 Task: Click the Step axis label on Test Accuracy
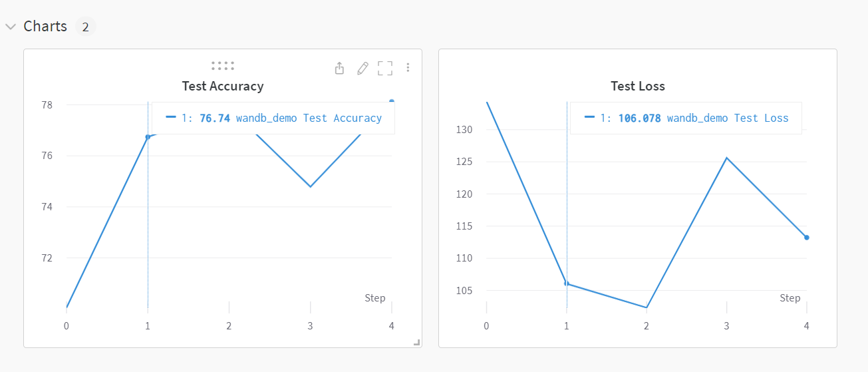pos(375,298)
